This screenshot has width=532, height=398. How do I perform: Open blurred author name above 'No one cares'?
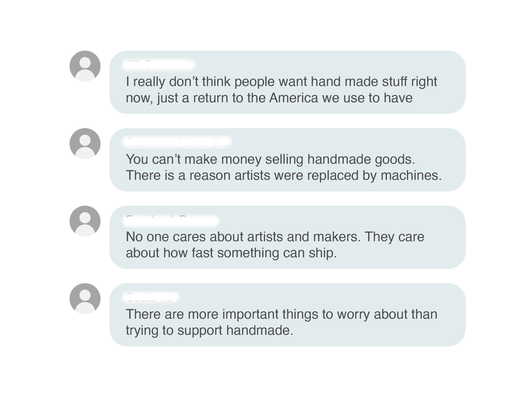click(171, 220)
